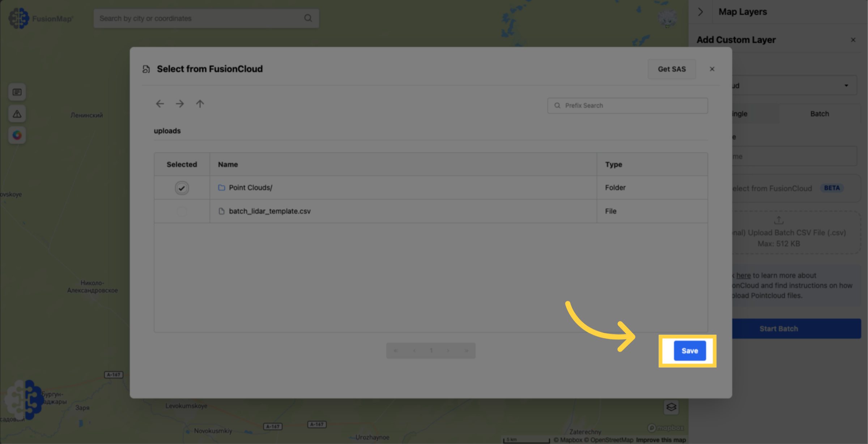
Task: Click the Get SAS button
Action: (x=672, y=69)
